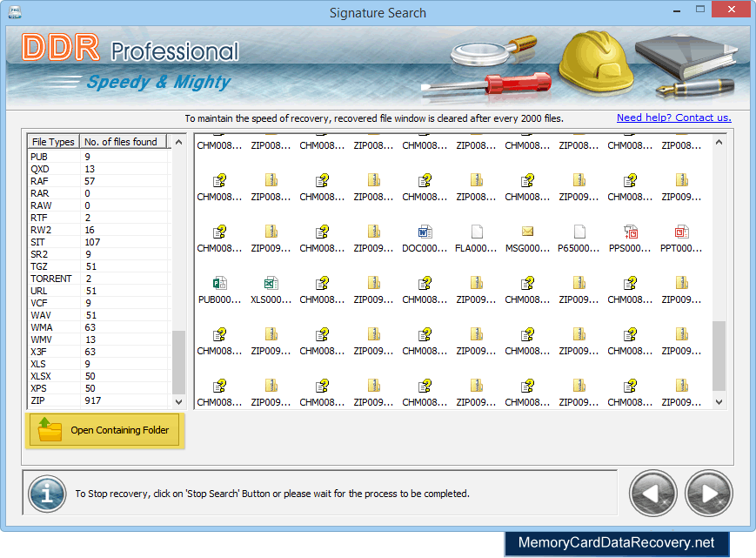Viewport: 756px width, 558px height.
Task: Select the XLS row in file types list
Action: pyautogui.click(x=98, y=364)
